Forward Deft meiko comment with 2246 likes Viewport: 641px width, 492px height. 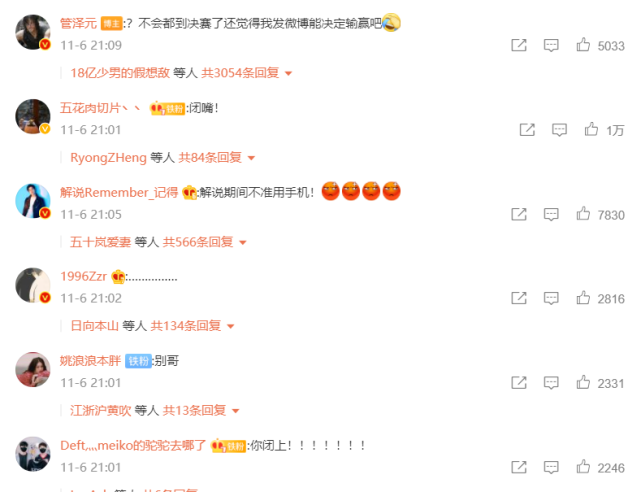(x=519, y=467)
